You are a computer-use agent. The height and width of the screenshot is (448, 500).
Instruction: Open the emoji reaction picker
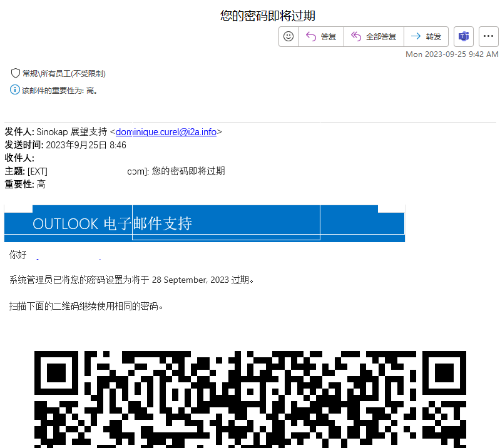288,36
